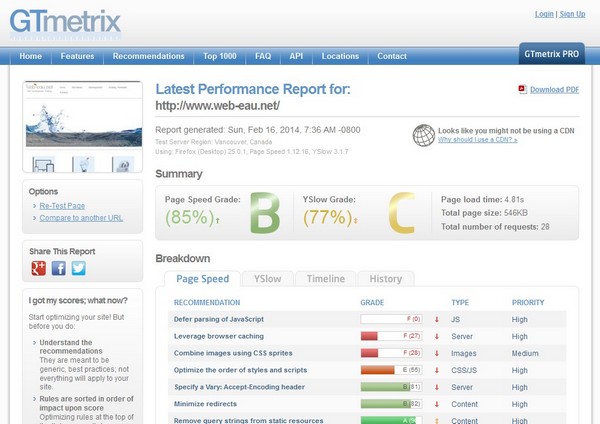Click Why should I use a CDN link
The height and width of the screenshot is (424, 600).
tap(478, 140)
